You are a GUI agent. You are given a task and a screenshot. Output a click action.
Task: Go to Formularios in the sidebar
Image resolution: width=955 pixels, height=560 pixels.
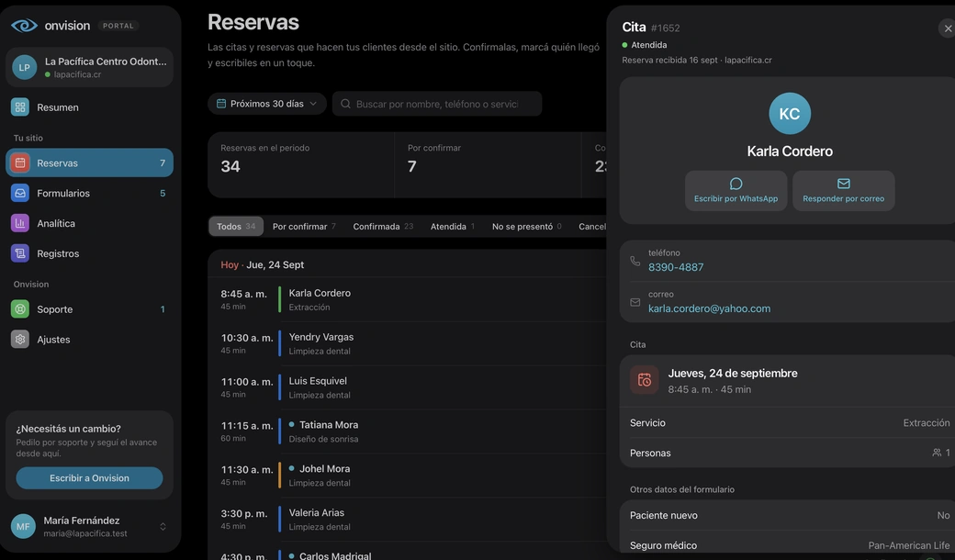pyautogui.click(x=90, y=193)
